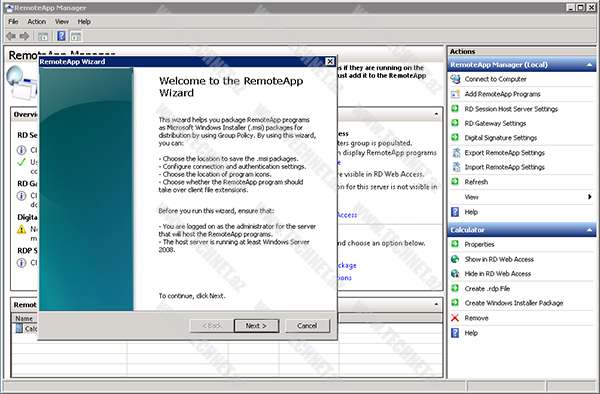Collapse the Calculator actions section
Screen dimensions: 600x394
(x=589, y=230)
